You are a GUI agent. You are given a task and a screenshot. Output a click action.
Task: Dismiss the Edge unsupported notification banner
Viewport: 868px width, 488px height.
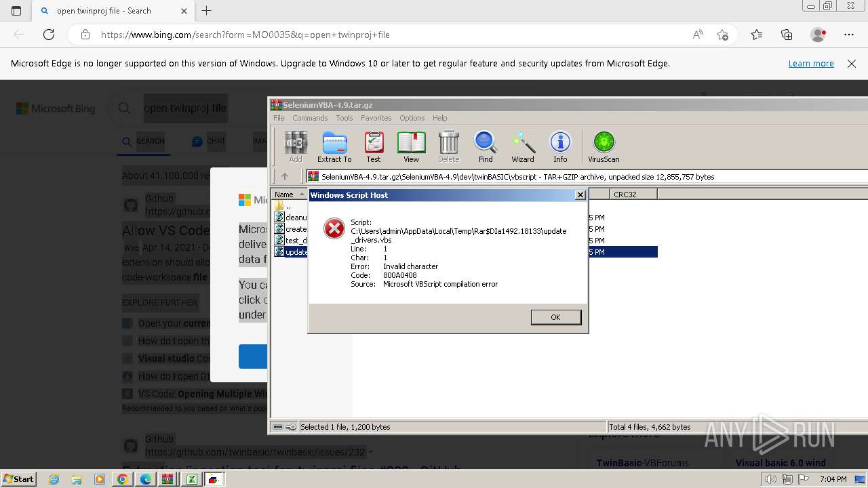[852, 63]
